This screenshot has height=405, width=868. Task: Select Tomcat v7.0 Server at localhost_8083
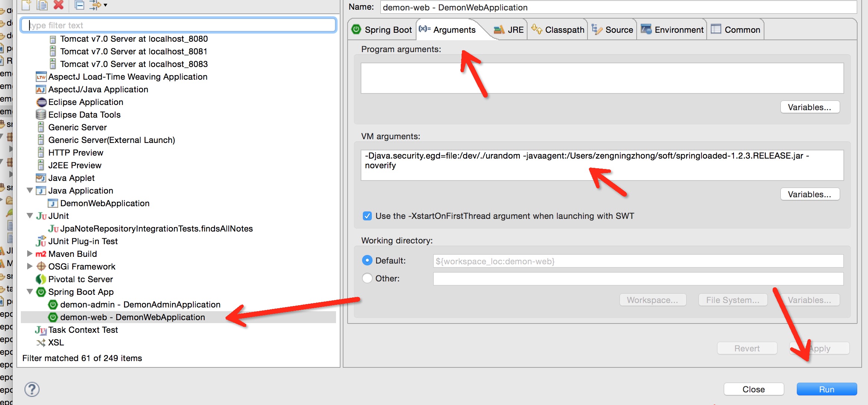[134, 64]
